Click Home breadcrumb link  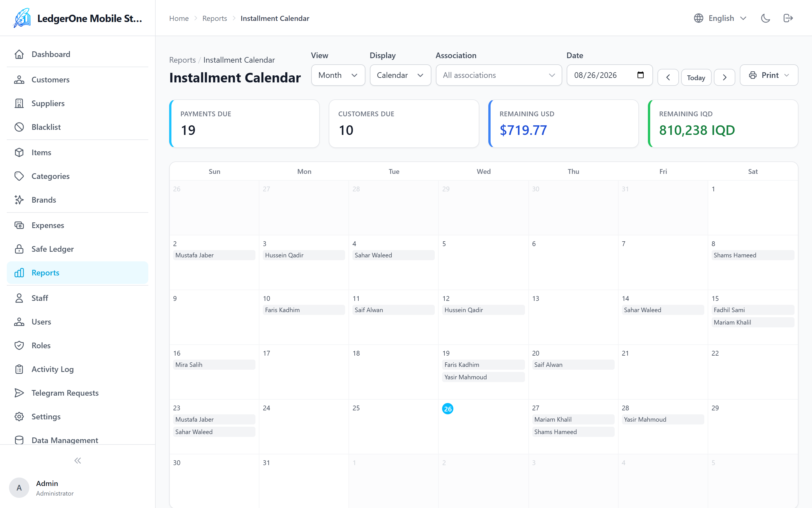coord(179,18)
